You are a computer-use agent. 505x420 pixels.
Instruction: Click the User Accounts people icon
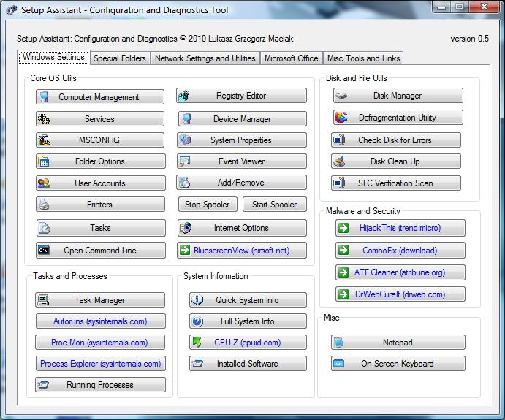(44, 183)
